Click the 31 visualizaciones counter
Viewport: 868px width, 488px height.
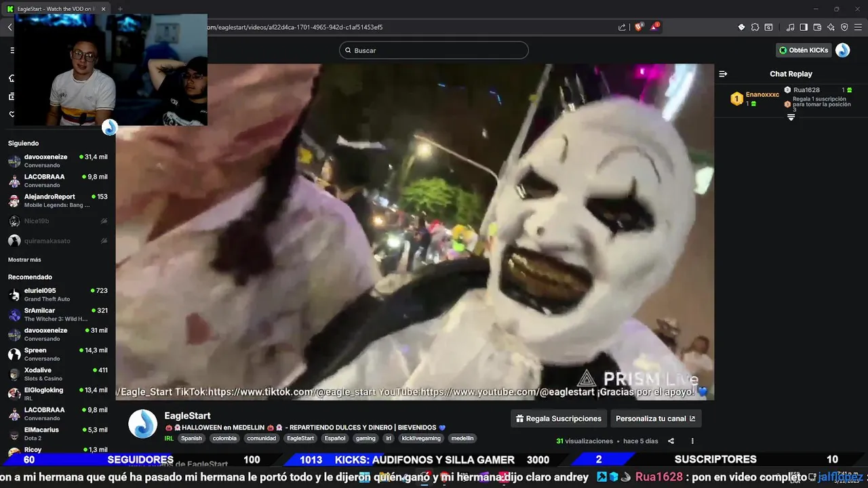click(584, 441)
